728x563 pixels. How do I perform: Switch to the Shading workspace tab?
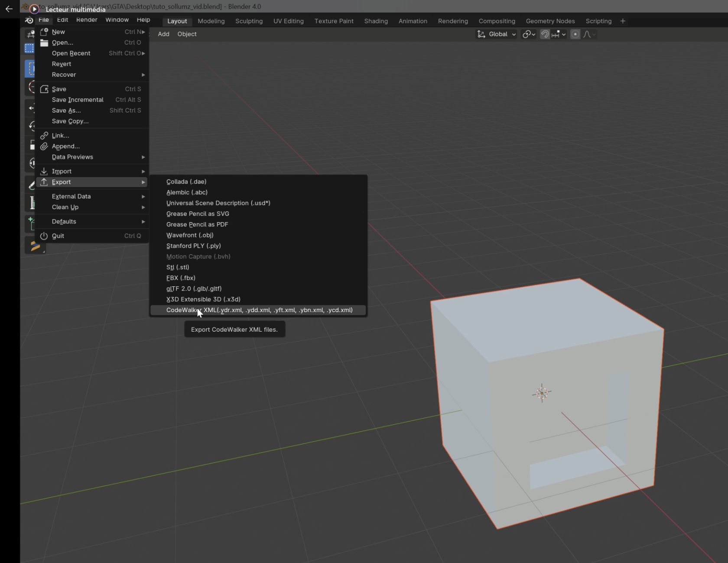point(376,21)
